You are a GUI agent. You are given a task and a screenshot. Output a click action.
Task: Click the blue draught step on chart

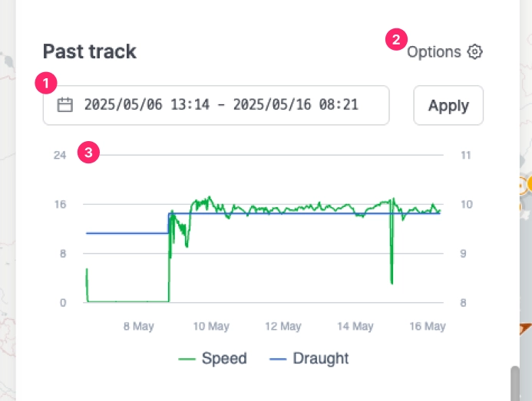click(x=169, y=222)
